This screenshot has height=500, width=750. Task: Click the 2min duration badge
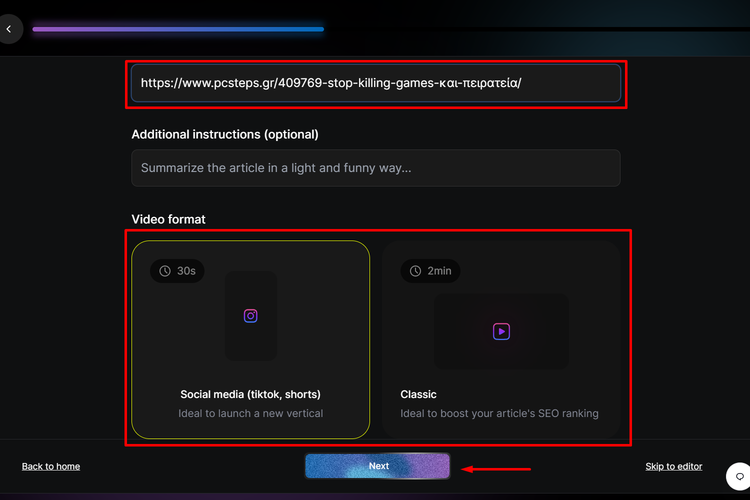pyautogui.click(x=430, y=271)
